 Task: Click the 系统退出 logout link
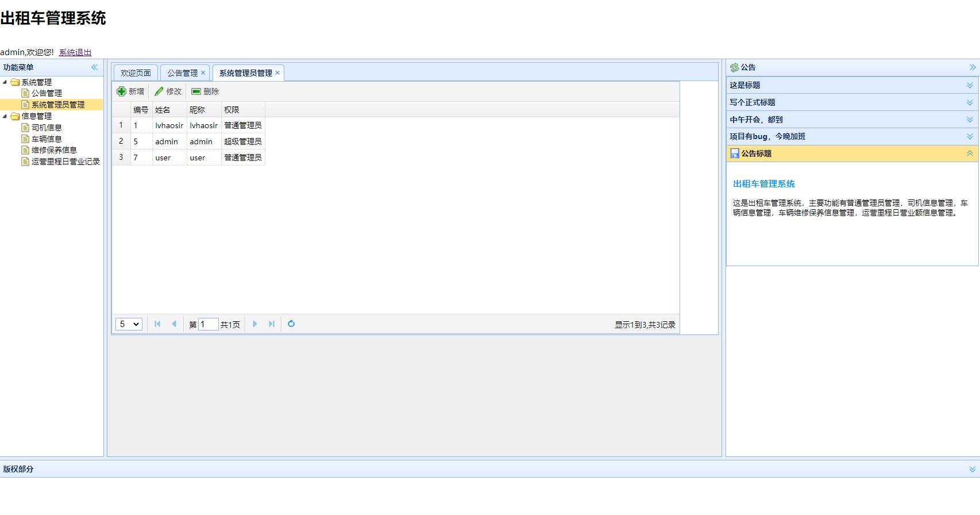pos(75,52)
